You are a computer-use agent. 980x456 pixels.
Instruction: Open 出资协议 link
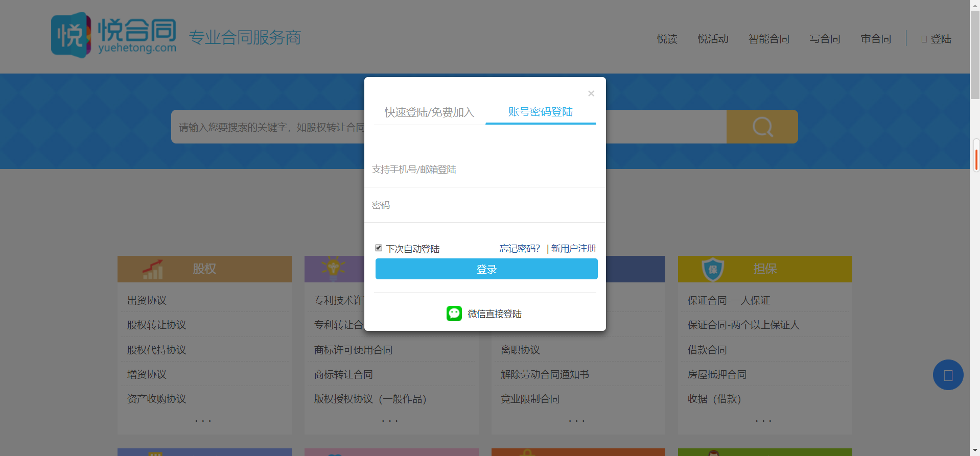click(147, 300)
